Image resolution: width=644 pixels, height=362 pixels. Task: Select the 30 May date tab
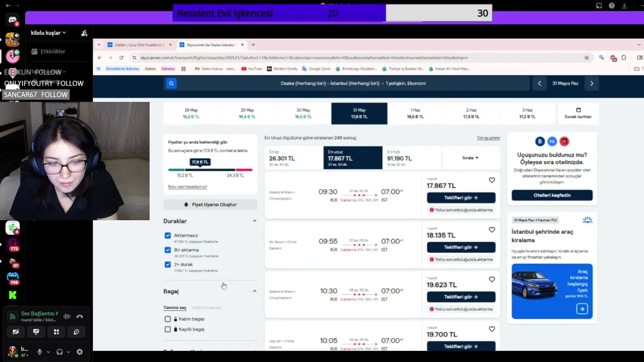click(x=303, y=113)
